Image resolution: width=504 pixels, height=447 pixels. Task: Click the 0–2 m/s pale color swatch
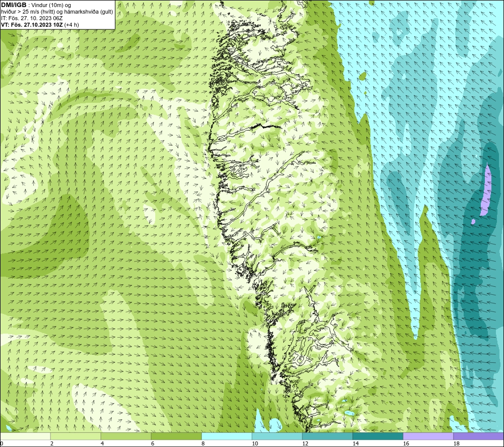[25, 436]
